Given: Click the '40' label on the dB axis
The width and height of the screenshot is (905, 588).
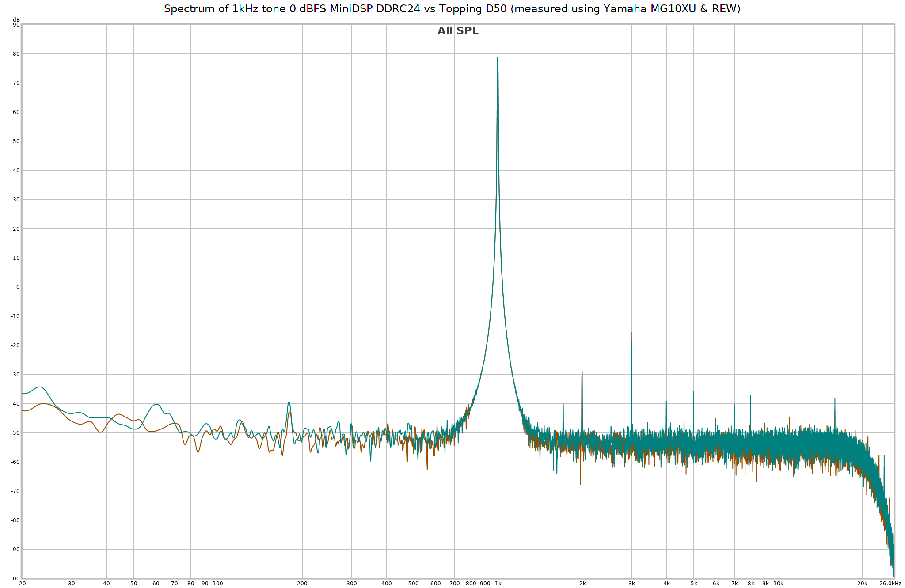Looking at the screenshot, I should (16, 171).
